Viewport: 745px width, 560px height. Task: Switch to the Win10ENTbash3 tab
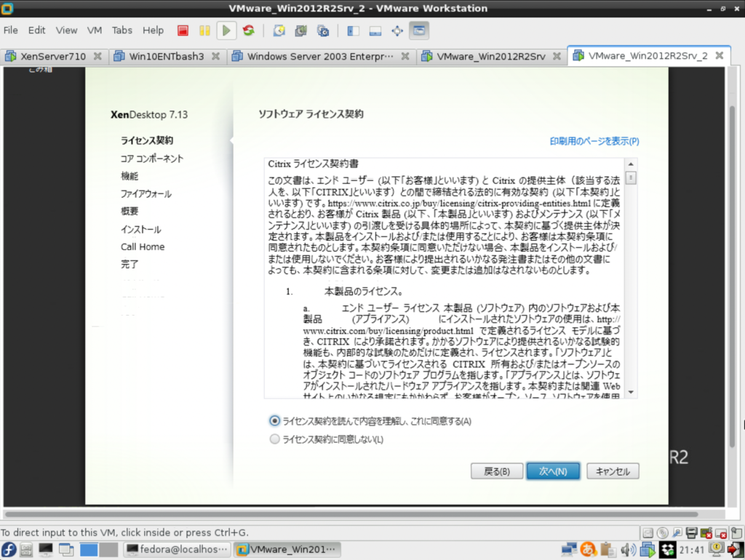[167, 56]
